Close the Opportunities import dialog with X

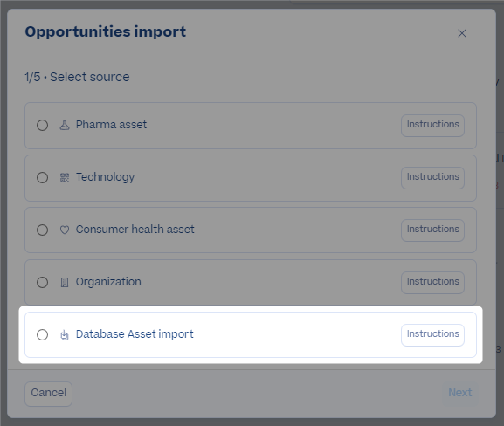[462, 33]
